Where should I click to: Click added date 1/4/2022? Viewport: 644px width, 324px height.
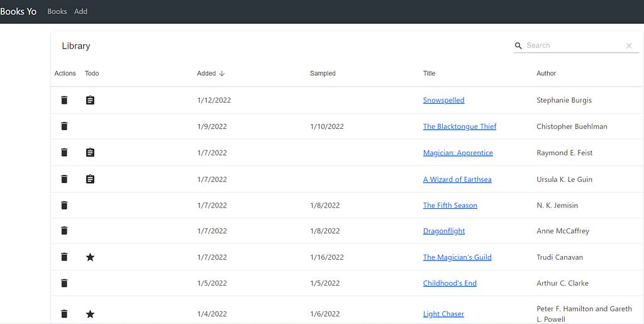(x=212, y=314)
